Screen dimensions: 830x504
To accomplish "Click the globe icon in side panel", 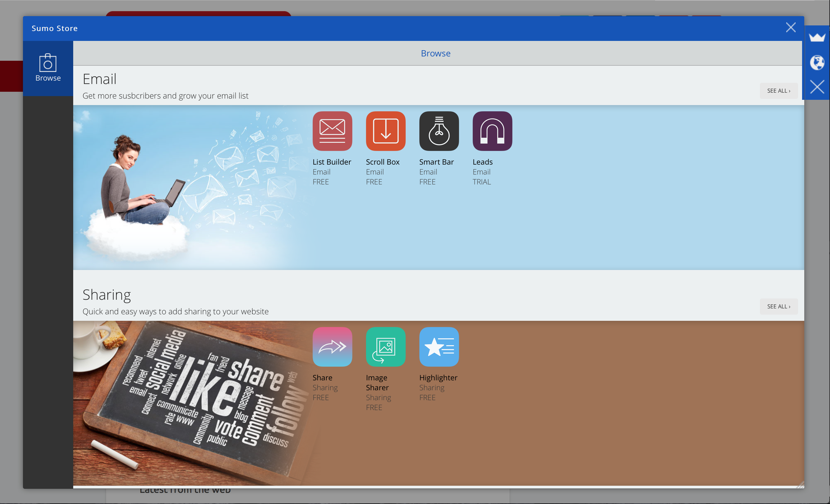I will point(817,62).
